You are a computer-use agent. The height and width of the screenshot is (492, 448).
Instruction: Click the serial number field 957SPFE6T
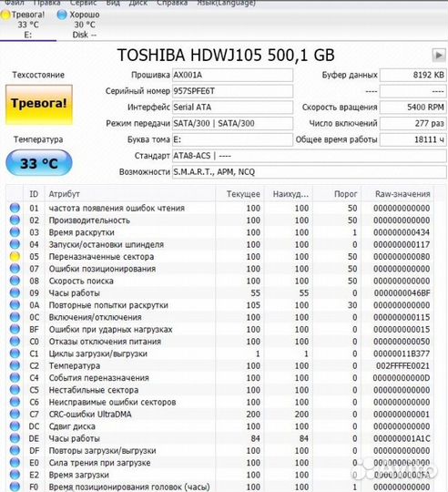coord(232,91)
